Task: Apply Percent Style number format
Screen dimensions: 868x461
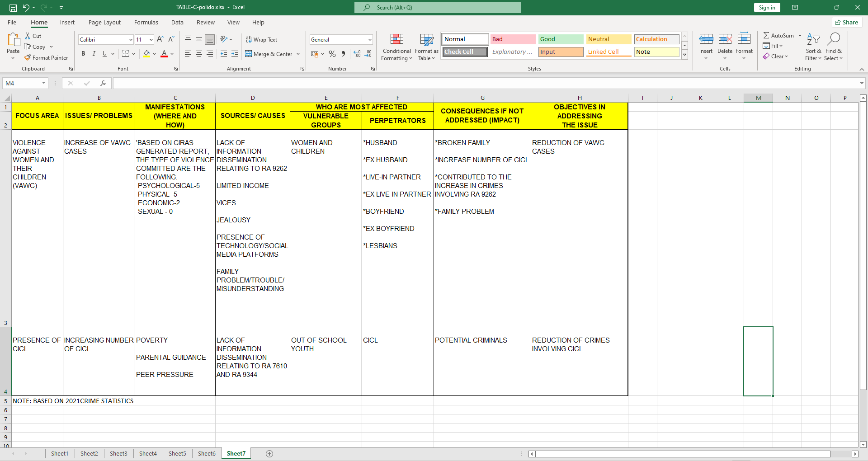Action: click(332, 54)
